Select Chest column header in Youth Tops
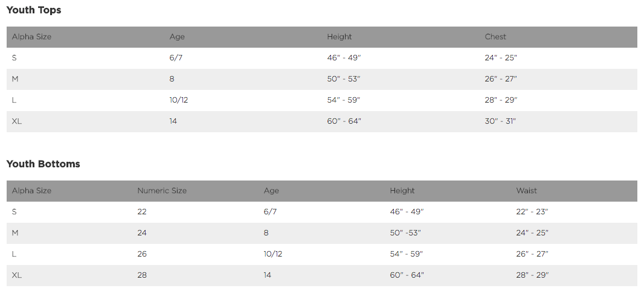Image resolution: width=644 pixels, height=294 pixels. 495,37
